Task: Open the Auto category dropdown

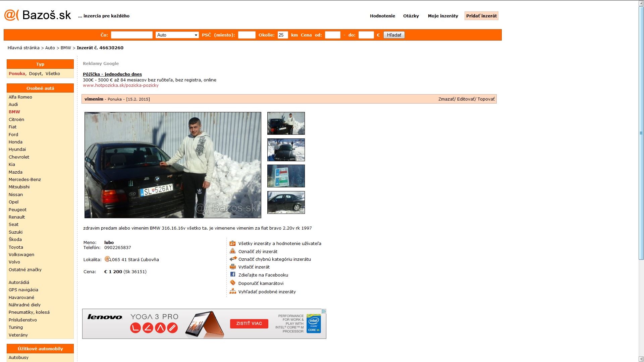Action: 177,35
